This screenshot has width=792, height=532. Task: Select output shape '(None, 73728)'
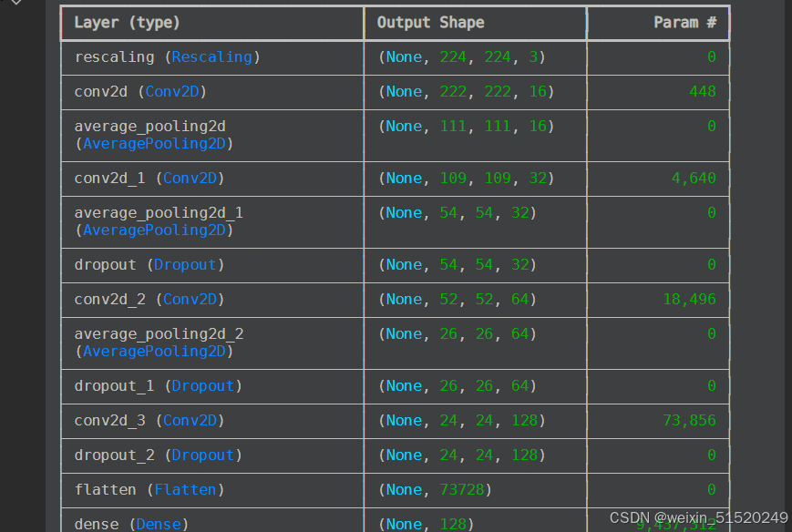[435, 490]
